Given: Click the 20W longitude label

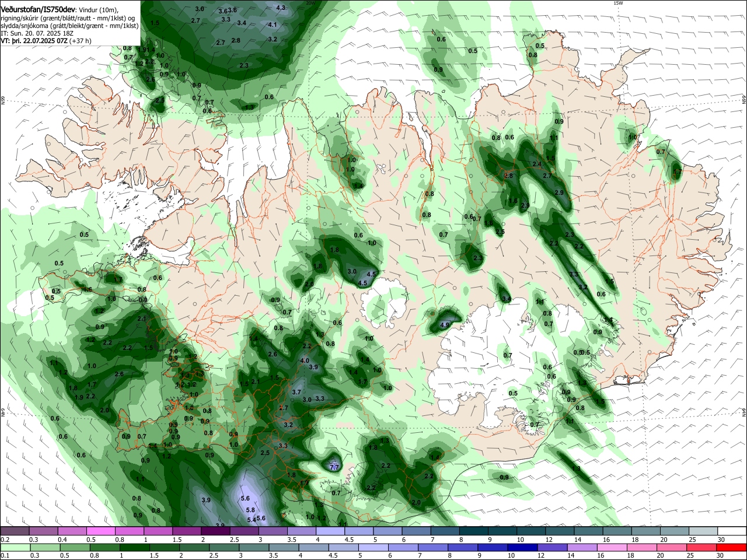Looking at the screenshot, I should coord(310,2).
